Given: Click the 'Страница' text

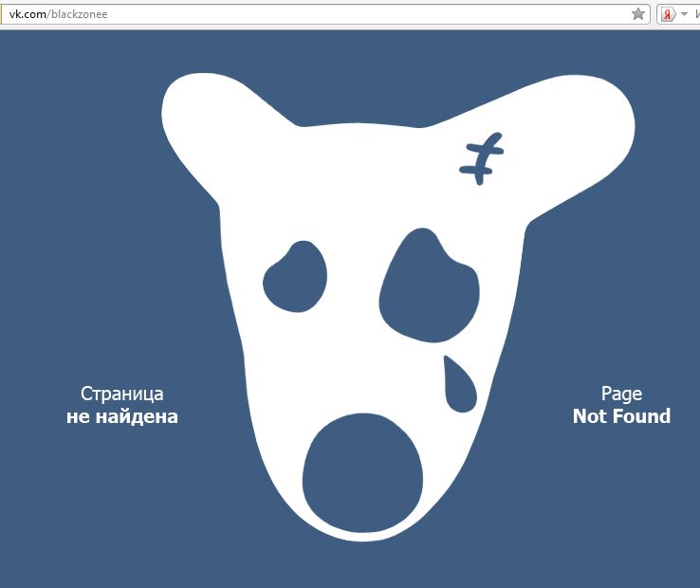Looking at the screenshot, I should click(x=121, y=394).
